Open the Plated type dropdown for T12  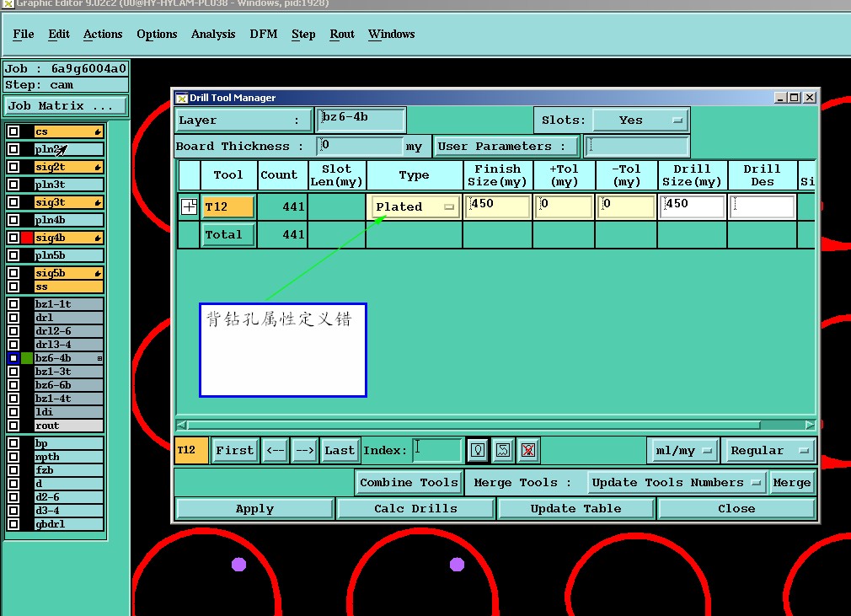[x=415, y=206]
